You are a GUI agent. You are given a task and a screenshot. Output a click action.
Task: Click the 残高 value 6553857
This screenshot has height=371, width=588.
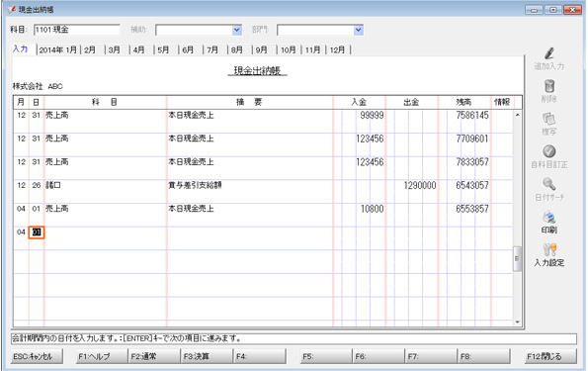tap(472, 209)
